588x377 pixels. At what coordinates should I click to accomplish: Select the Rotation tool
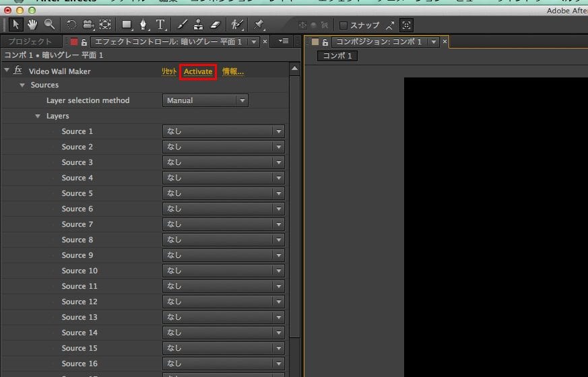tap(71, 25)
